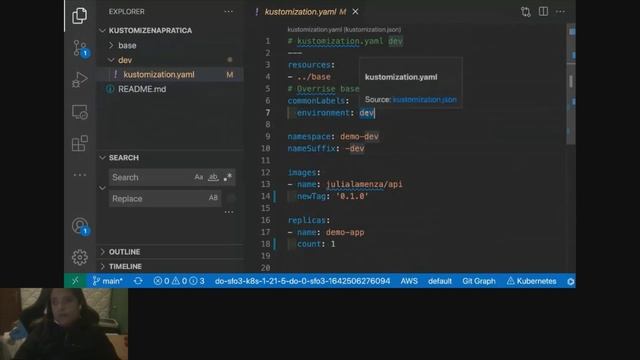Click commonLabels key on line 6

(x=316, y=101)
